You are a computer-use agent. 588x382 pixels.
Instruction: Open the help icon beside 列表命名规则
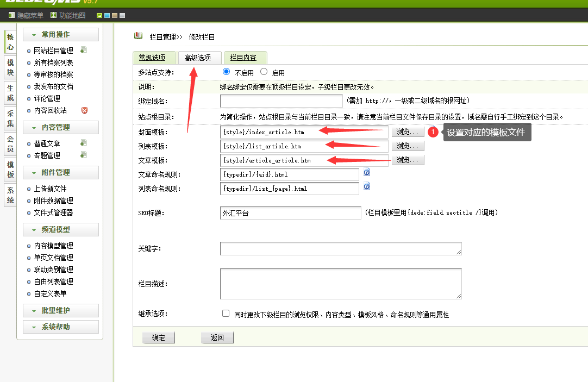pos(366,186)
